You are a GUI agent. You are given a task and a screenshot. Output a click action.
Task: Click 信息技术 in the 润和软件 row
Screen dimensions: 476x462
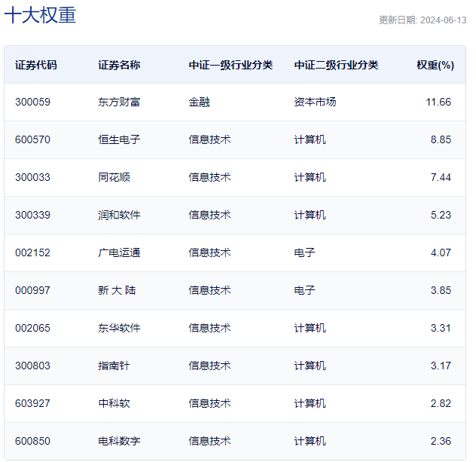coord(209,215)
